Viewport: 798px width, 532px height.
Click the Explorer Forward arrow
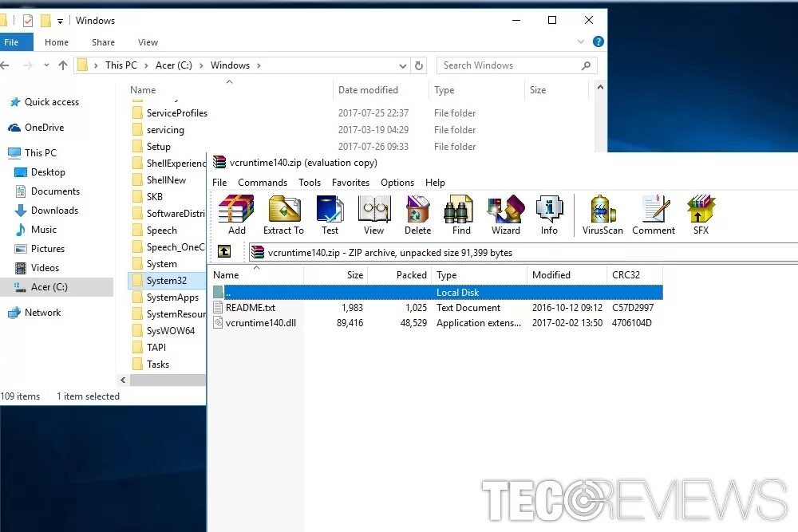28,65
